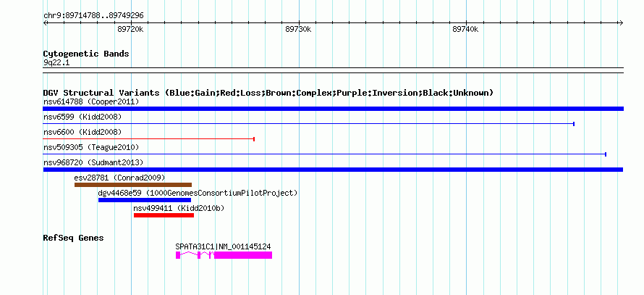Open the SPATA31C1 gene's large magenta exon

coord(243,255)
